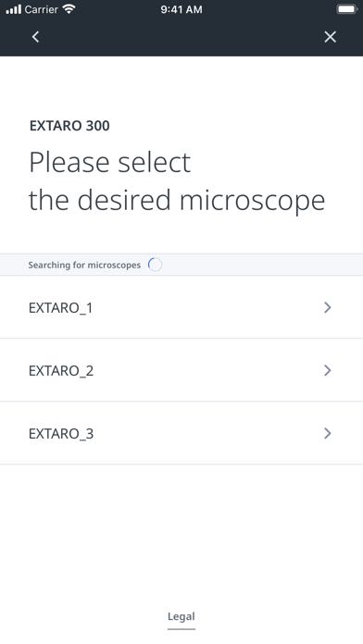The height and width of the screenshot is (644, 363).
Task: Tap the desired microscope title line
Action: click(177, 201)
